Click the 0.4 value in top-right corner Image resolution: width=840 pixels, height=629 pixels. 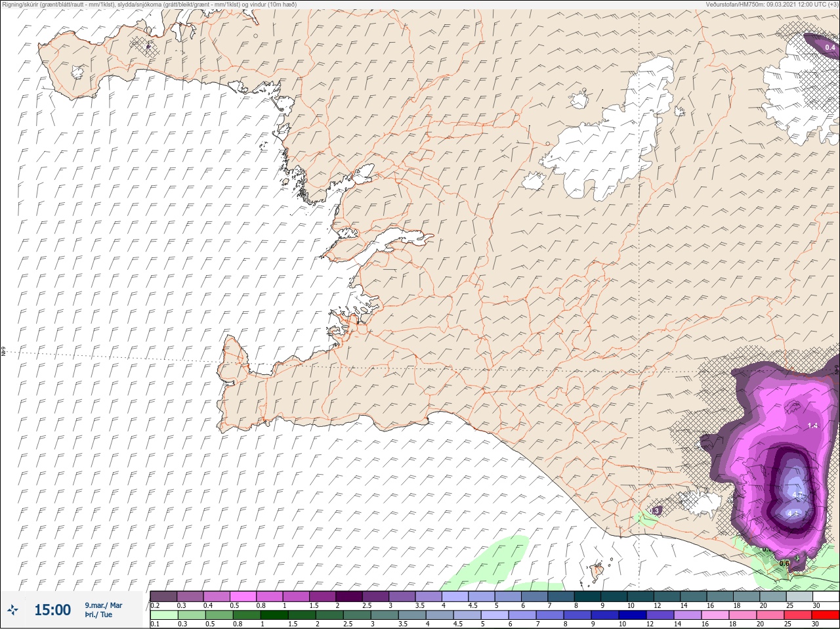(830, 47)
